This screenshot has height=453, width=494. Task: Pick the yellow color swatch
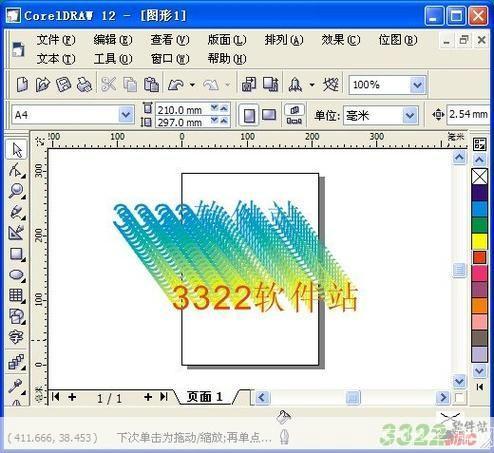pyautogui.click(x=479, y=241)
